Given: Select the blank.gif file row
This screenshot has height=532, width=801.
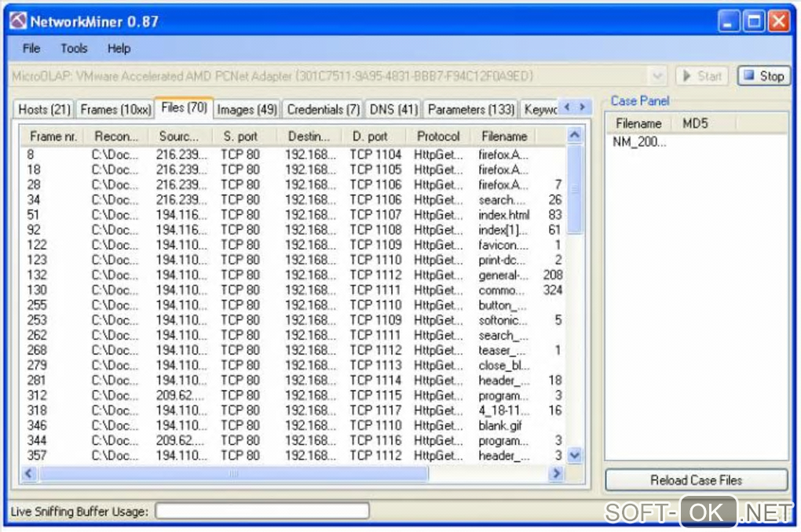Looking at the screenshot, I should [x=294, y=425].
